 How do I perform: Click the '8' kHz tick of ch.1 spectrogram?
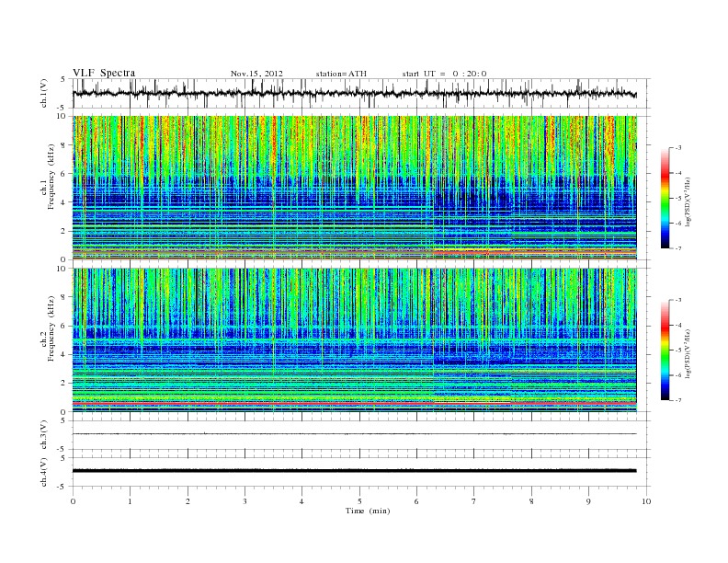pyautogui.click(x=64, y=145)
